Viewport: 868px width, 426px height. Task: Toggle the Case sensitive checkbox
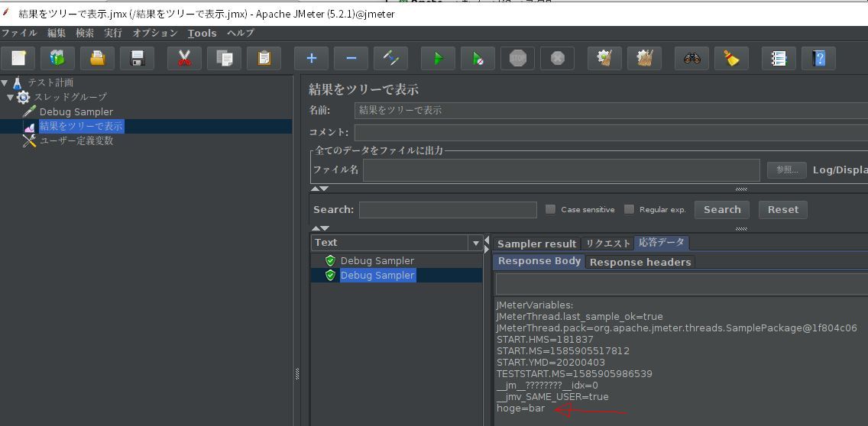pyautogui.click(x=550, y=209)
